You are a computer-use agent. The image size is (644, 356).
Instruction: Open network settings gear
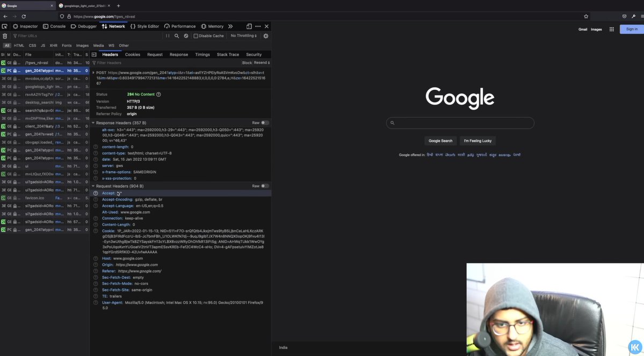(266, 36)
